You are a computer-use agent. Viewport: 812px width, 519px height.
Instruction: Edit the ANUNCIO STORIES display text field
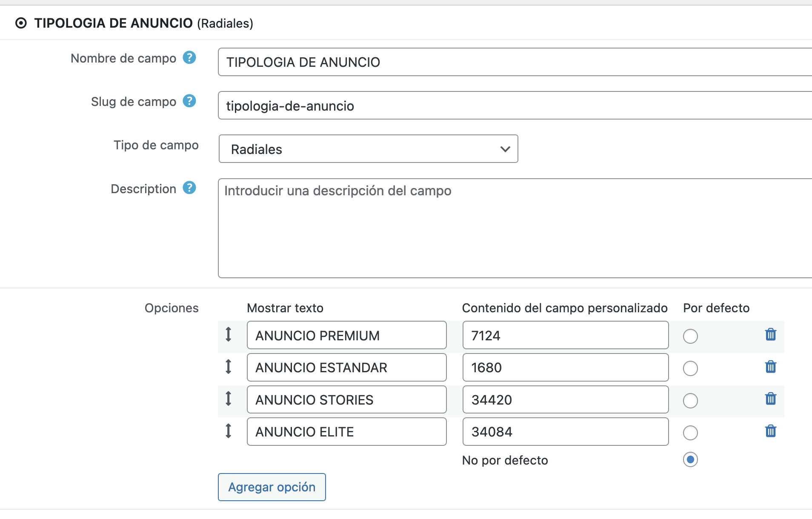[346, 399]
